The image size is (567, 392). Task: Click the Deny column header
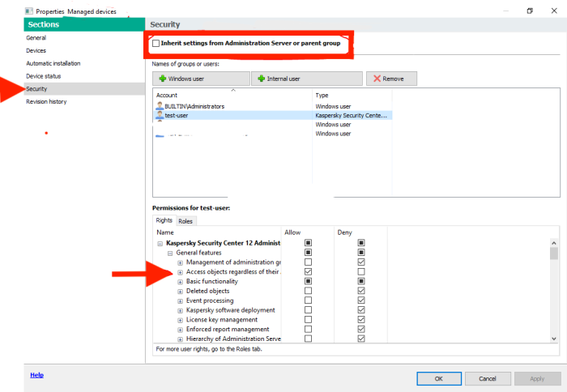pos(360,232)
